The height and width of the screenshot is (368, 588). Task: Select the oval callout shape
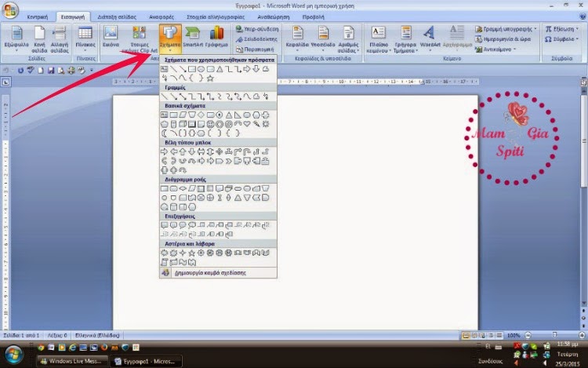[x=183, y=225]
